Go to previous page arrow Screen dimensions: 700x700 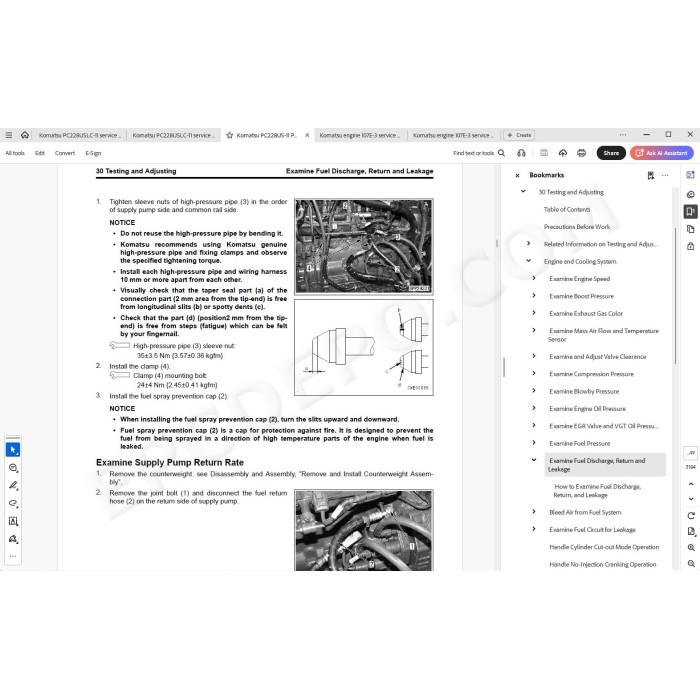click(691, 484)
